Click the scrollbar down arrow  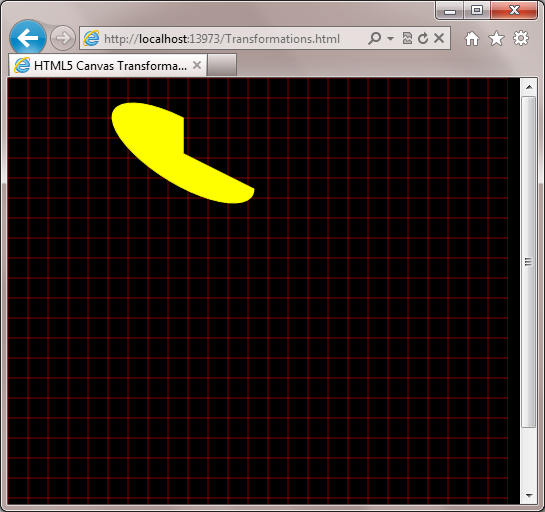pos(529,496)
